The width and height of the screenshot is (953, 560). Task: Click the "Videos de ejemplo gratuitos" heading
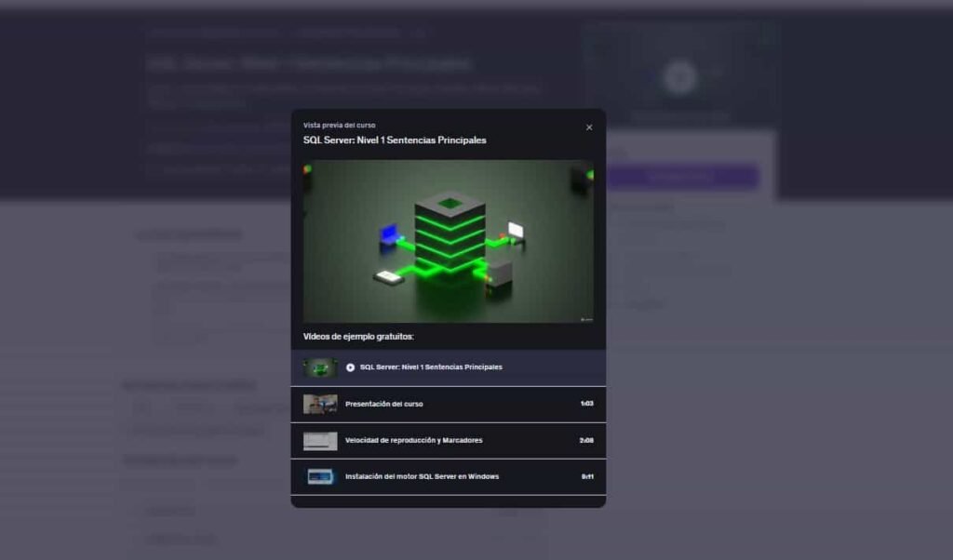[x=358, y=336]
